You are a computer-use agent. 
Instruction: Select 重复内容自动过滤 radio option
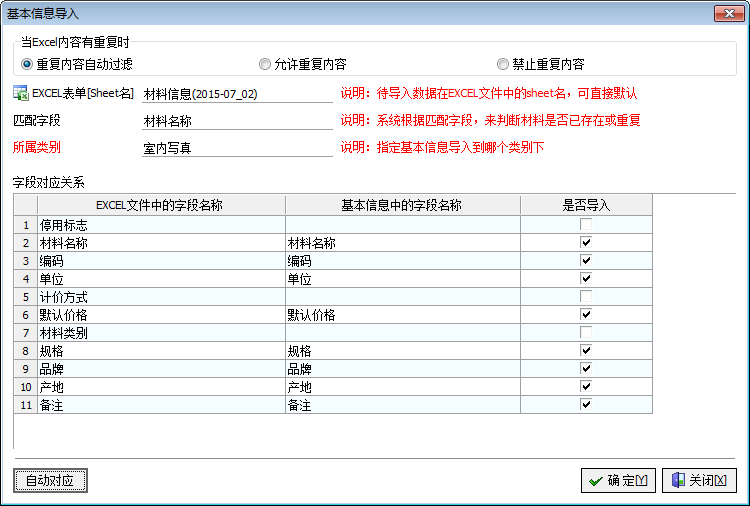(x=26, y=64)
